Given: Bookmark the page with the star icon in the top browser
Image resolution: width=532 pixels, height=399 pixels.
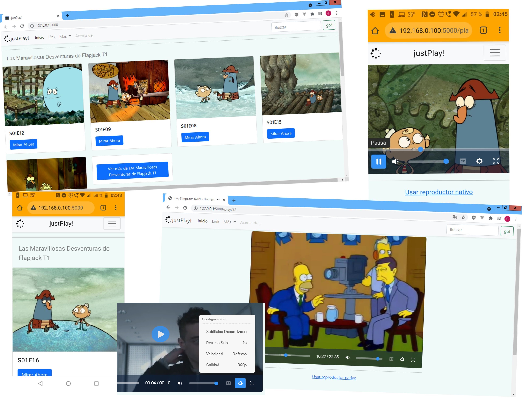Looking at the screenshot, I should [x=286, y=15].
